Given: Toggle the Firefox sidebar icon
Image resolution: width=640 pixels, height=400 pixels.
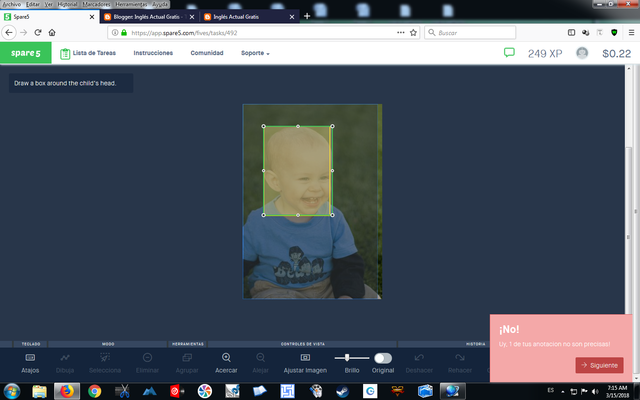Looking at the screenshot, I should (x=571, y=33).
